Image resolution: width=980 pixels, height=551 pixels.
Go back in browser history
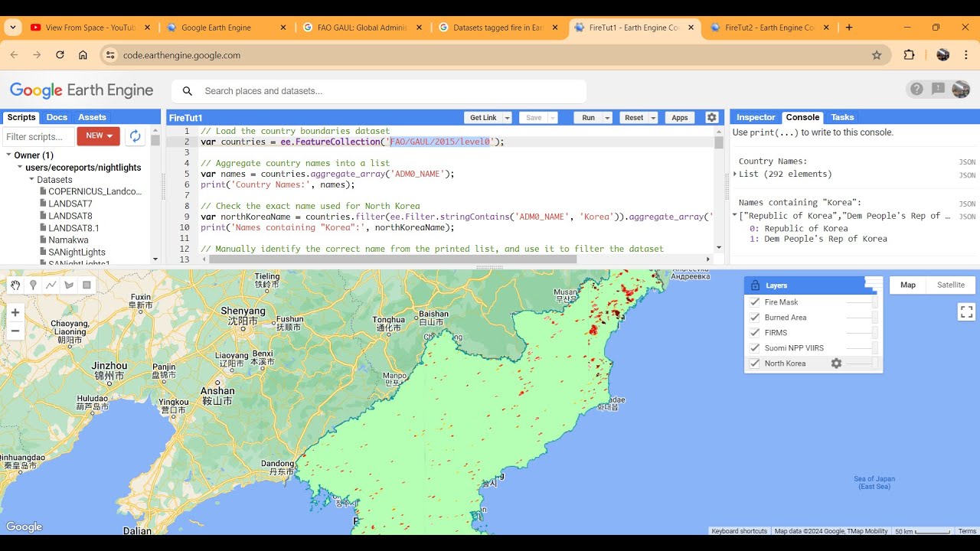[14, 55]
